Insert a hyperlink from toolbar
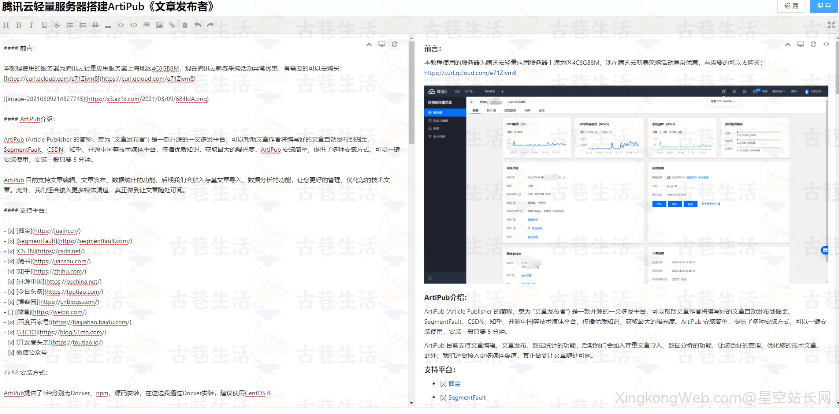This screenshot has width=839, height=414. [172, 25]
